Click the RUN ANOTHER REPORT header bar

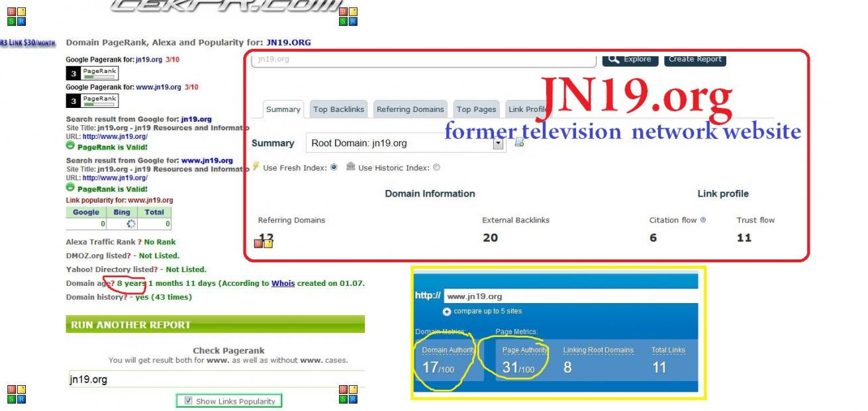coord(215,324)
